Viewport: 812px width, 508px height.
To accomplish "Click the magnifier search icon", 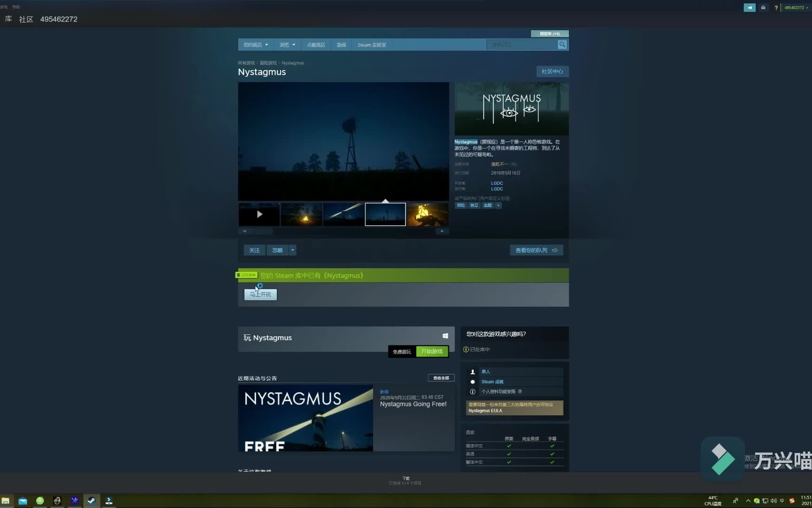I will (562, 45).
